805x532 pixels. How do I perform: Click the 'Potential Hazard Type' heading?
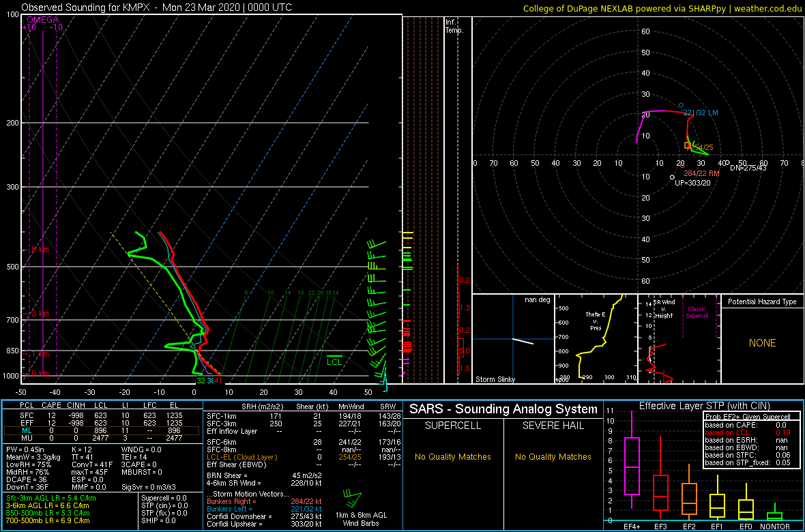point(762,301)
